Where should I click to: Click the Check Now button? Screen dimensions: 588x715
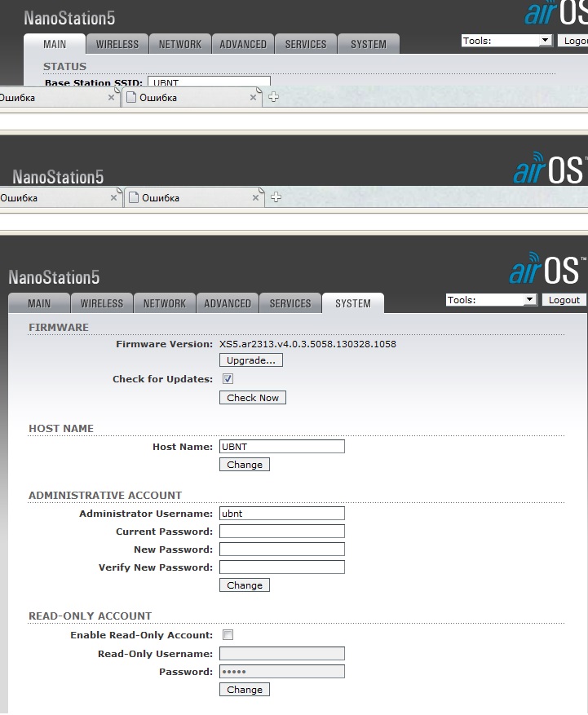(253, 398)
